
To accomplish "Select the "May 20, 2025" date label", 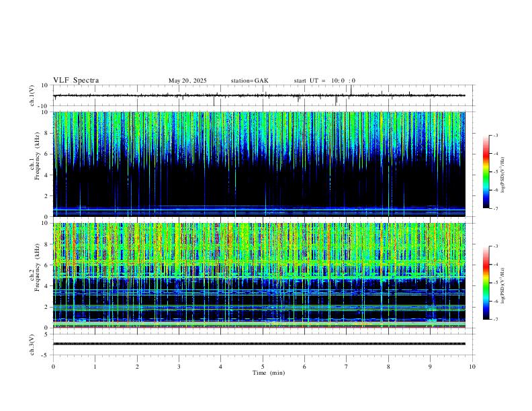I will point(187,81).
